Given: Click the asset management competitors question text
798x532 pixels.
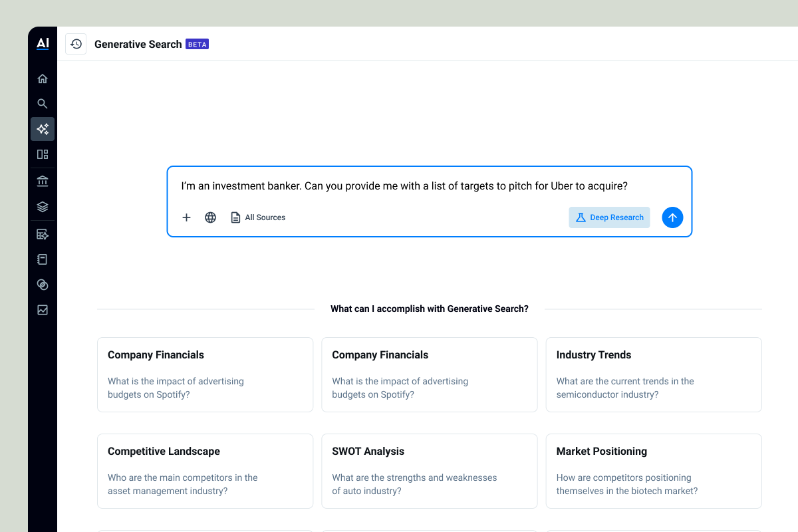Looking at the screenshot, I should point(183,484).
